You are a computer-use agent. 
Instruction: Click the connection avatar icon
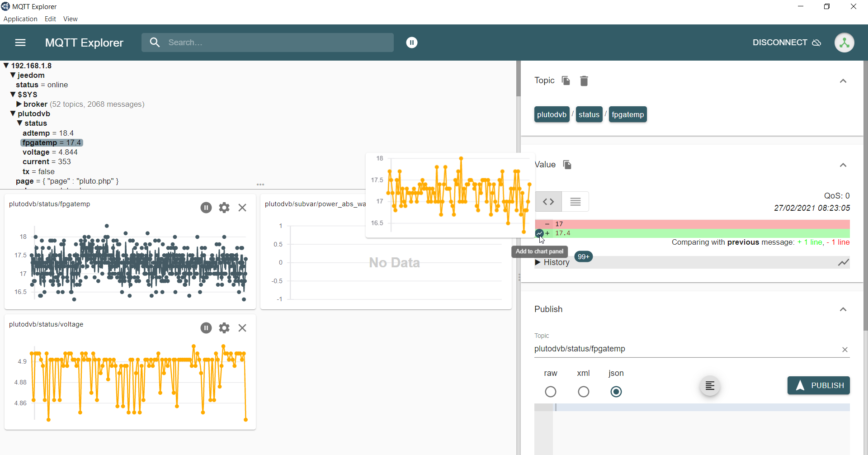pyautogui.click(x=844, y=43)
